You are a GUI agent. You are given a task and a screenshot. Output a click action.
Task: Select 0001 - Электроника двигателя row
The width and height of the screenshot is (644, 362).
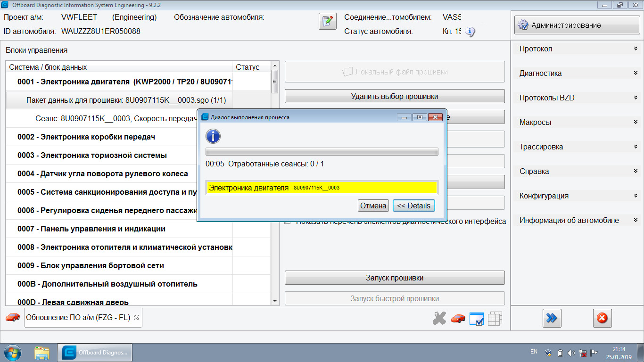[138, 82]
